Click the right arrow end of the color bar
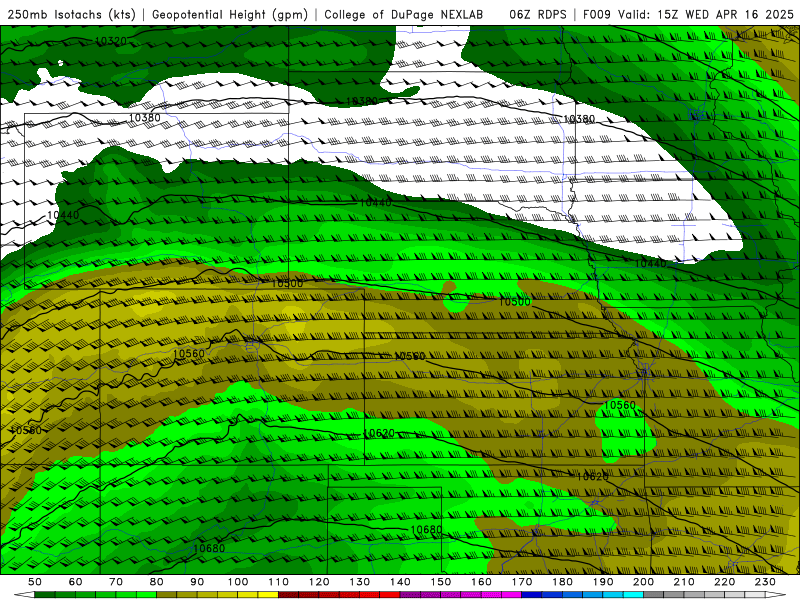800x600 pixels. pyautogui.click(x=776, y=595)
